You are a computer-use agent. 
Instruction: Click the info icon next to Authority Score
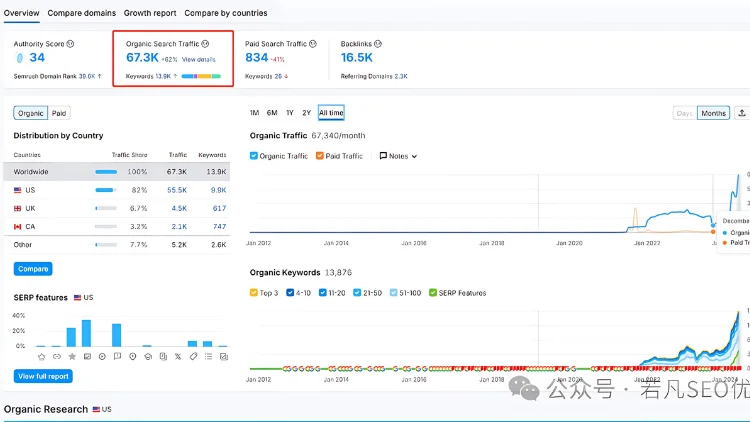(70, 44)
